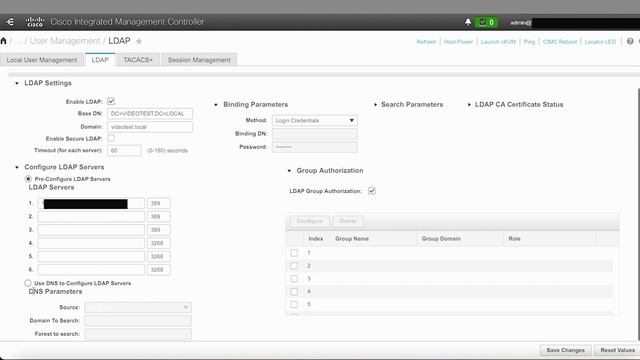Click the Base DN field

click(150, 113)
